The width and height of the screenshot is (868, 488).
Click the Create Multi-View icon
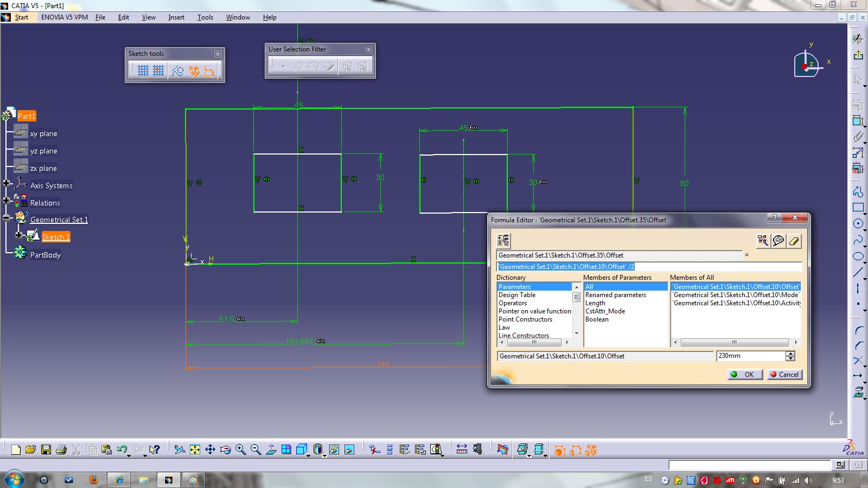click(x=286, y=450)
